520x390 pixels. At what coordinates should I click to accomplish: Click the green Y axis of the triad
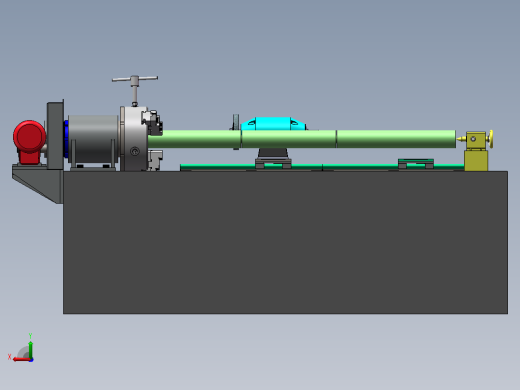(30, 349)
